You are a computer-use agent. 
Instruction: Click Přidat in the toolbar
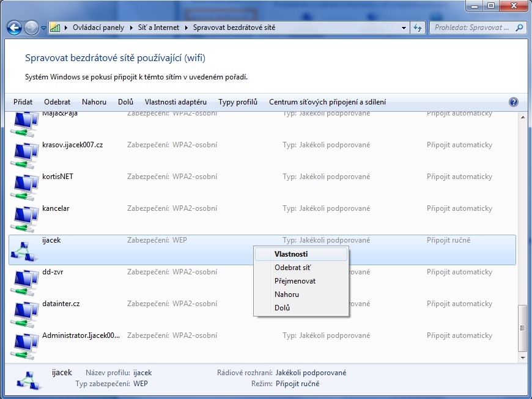pyautogui.click(x=23, y=102)
